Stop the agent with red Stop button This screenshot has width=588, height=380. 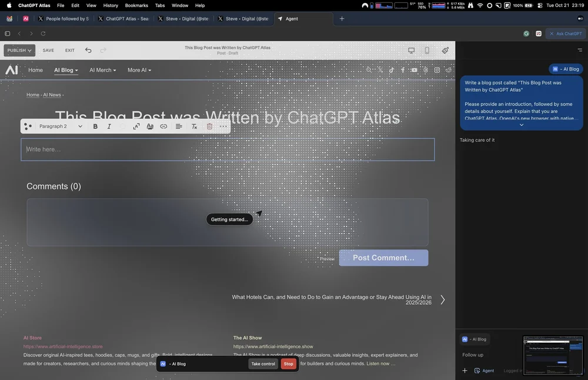tap(288, 364)
